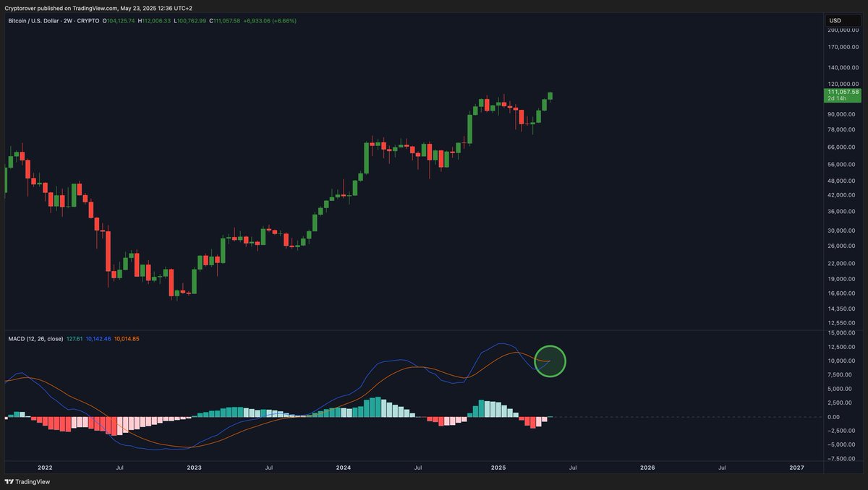The image size is (868, 490).
Task: Click the 30,000.00 price axis label
Action: (843, 231)
